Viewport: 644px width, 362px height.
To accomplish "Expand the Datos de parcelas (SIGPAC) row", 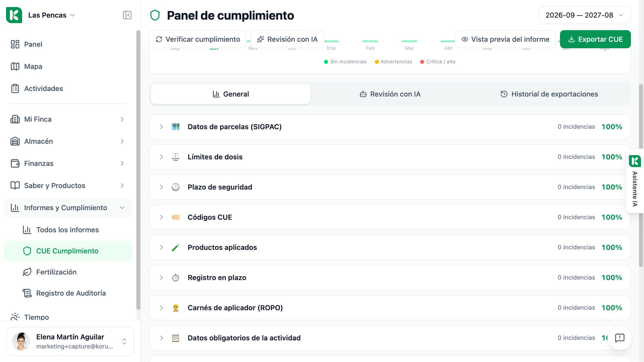I will tap(161, 127).
